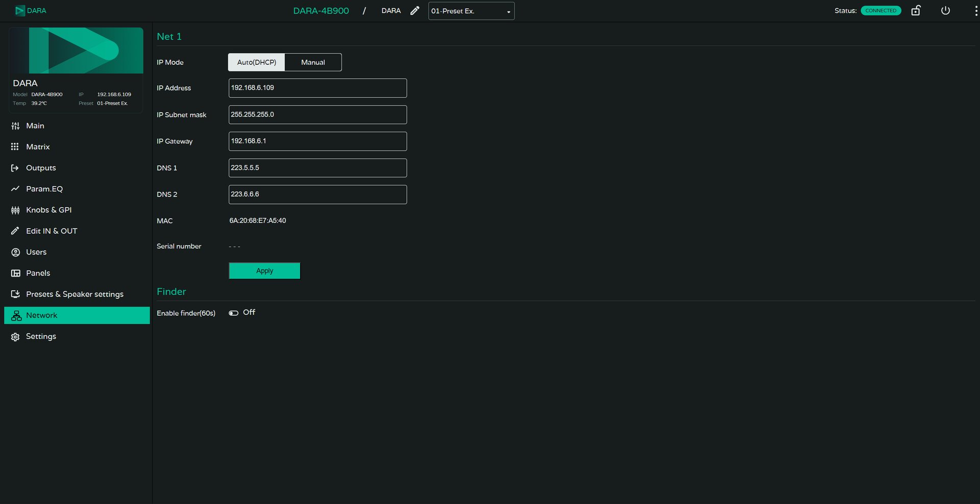Open the 01-Preset Ex. preset dropdown
The image size is (980, 504).
471,11
